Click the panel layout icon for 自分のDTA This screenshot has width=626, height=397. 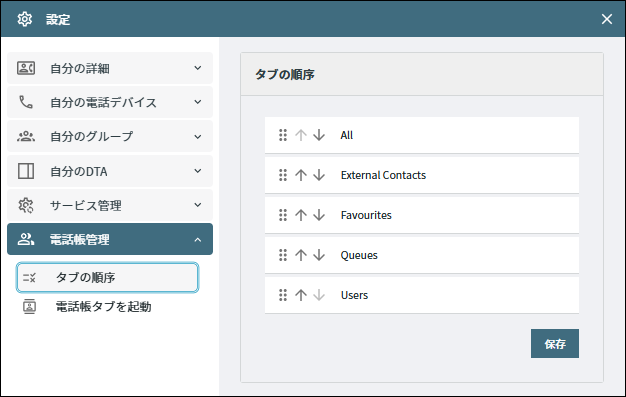(x=26, y=171)
